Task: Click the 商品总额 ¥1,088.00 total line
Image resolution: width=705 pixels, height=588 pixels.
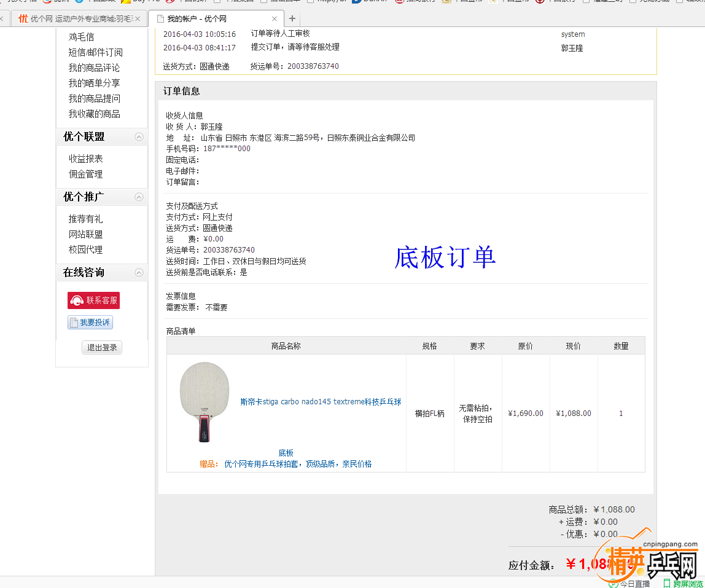Action: 591,509
